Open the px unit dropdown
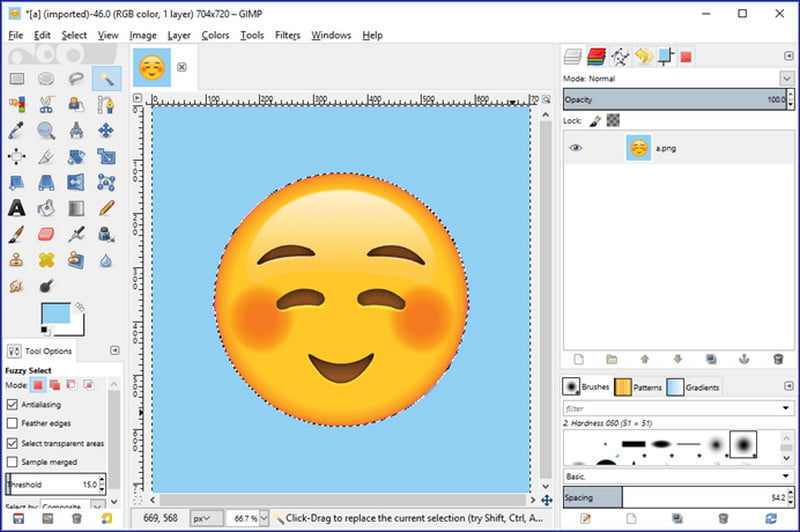The width and height of the screenshot is (800, 532). tap(207, 518)
